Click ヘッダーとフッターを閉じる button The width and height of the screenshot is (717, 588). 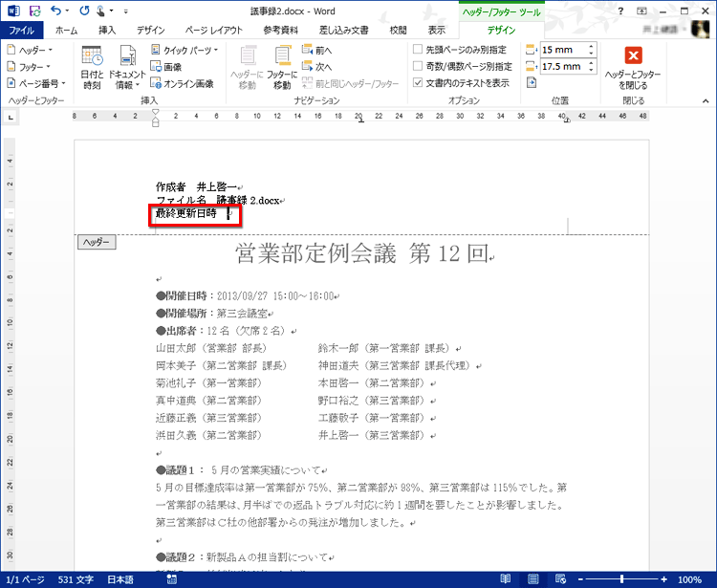pyautogui.click(x=633, y=68)
